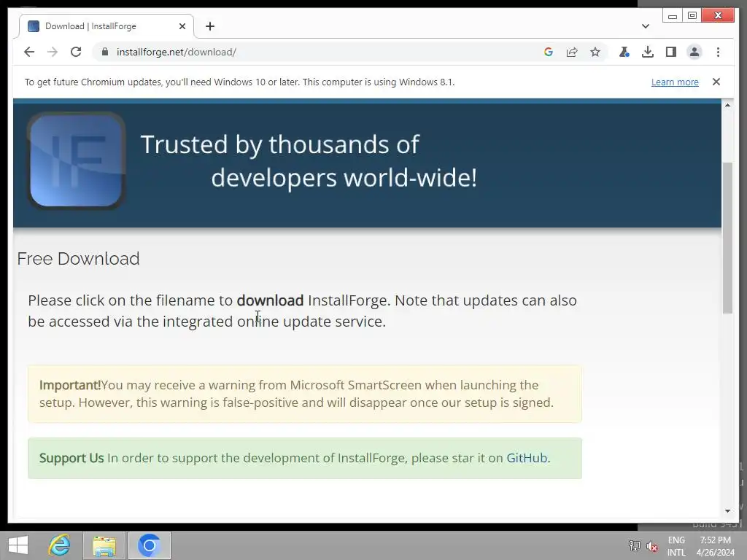747x560 pixels.
Task: Click the network tray icon
Action: pos(635,545)
